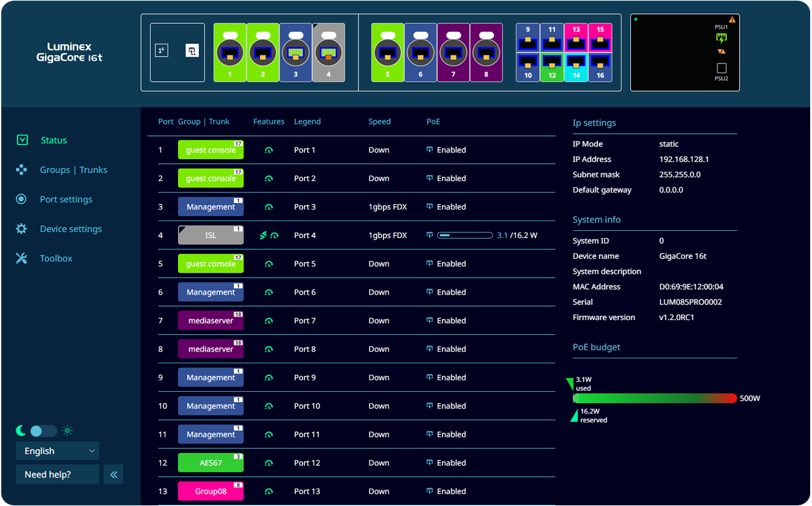This screenshot has height=506, width=812.
Task: Click the PoE icon in Port 13 row
Action: [x=430, y=491]
